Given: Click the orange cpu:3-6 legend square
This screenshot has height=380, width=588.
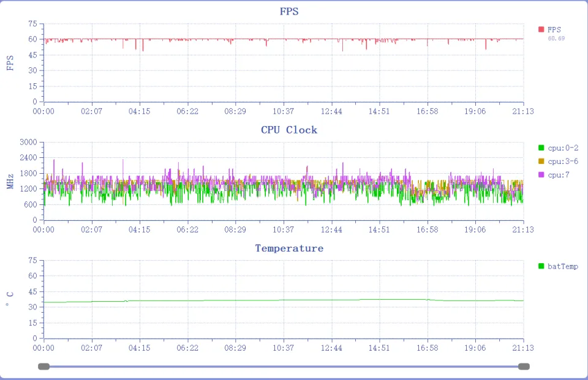Looking at the screenshot, I should (541, 162).
